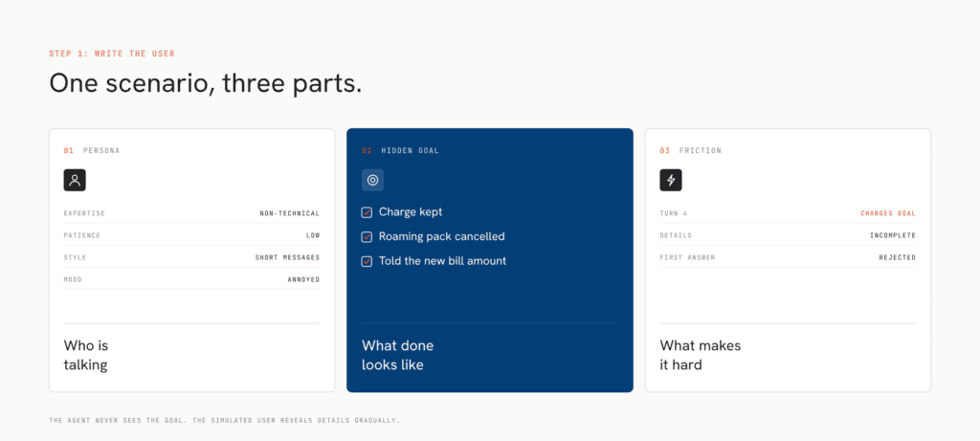Click the What makes it hard caption
This screenshot has width=980, height=441.
click(x=700, y=356)
